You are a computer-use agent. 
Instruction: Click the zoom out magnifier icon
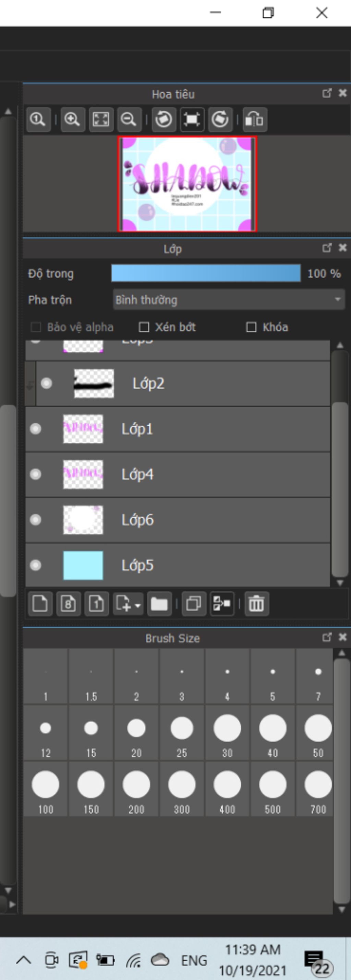coord(129,120)
